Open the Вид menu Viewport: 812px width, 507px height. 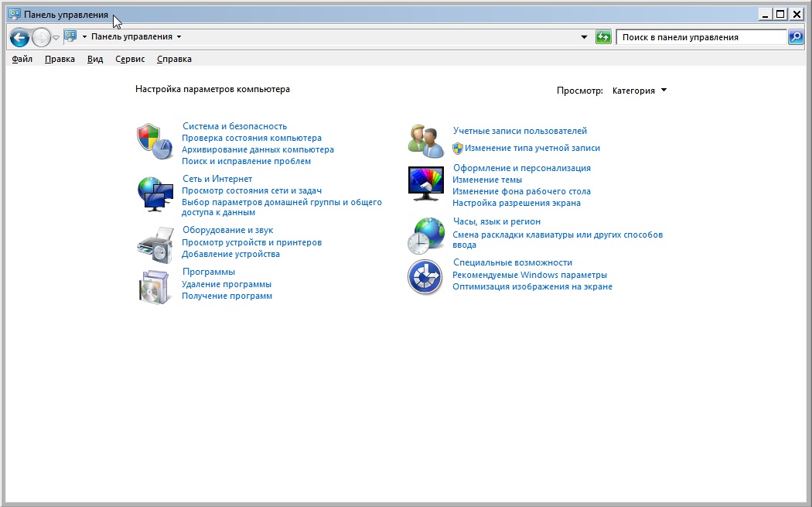(95, 59)
